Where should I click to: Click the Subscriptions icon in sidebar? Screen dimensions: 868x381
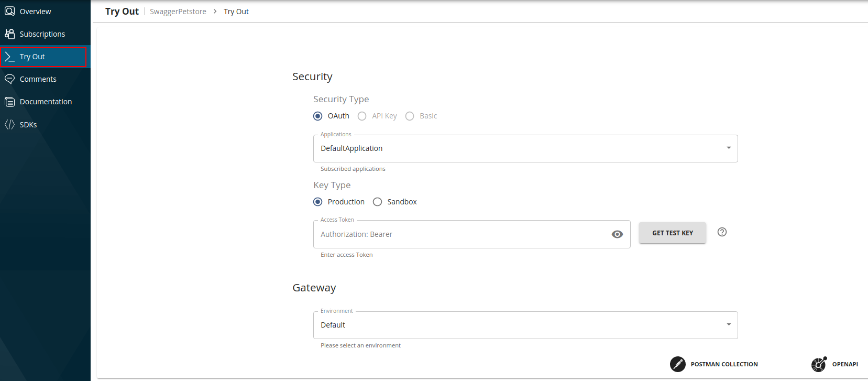9,34
